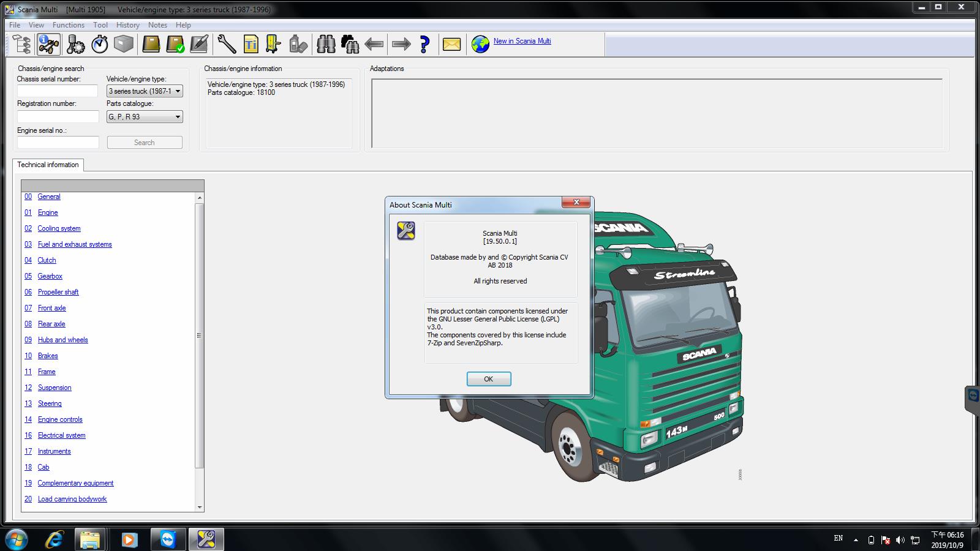Select the wrench tool icon

click(x=226, y=44)
